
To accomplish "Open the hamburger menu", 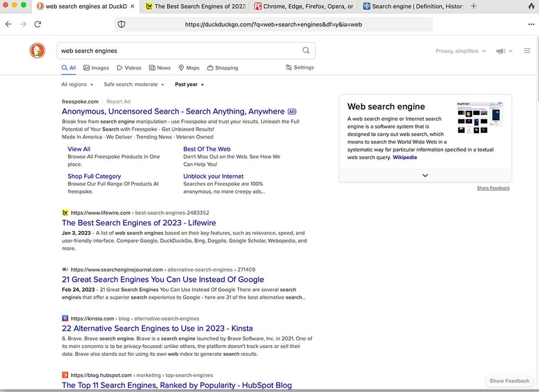I will coord(527,50).
